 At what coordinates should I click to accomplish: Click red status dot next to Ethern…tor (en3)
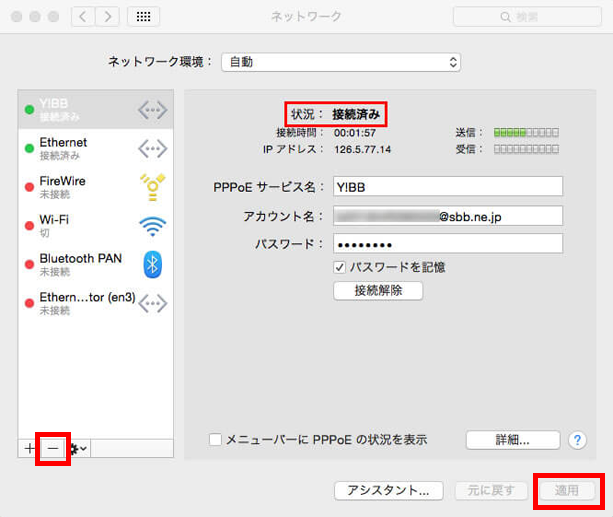(x=29, y=303)
